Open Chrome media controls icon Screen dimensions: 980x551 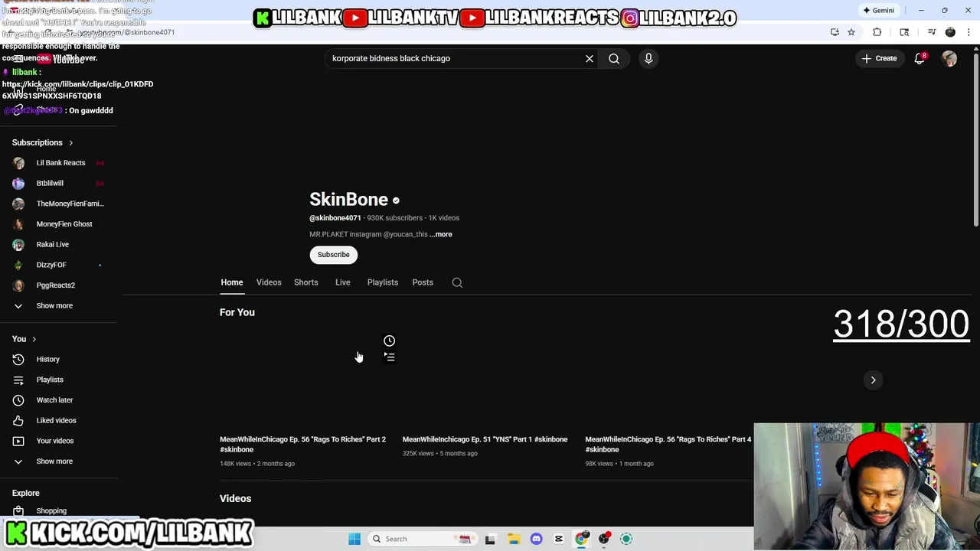click(x=932, y=32)
